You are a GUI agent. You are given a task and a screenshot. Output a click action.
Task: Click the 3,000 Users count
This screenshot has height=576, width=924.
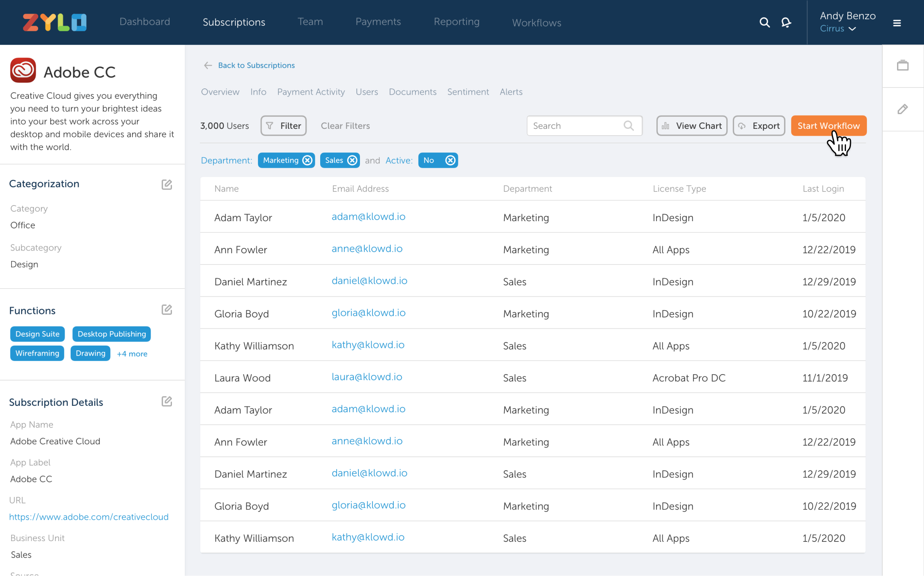225,126
